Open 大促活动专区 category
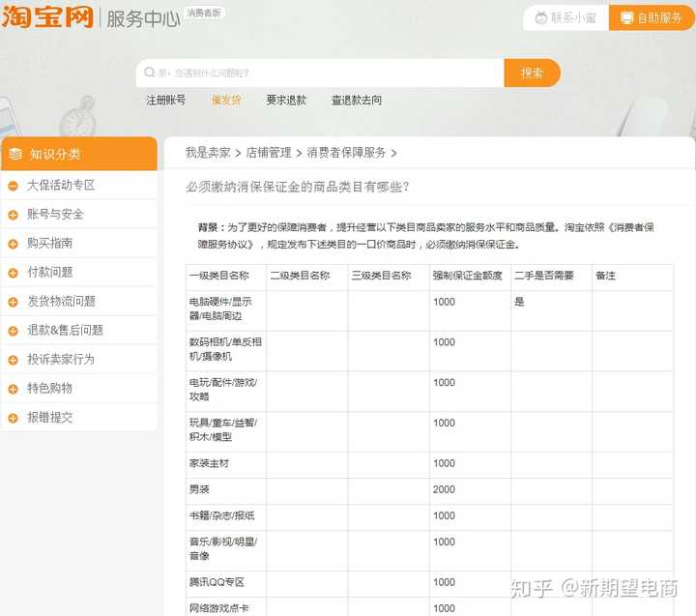 (x=61, y=186)
